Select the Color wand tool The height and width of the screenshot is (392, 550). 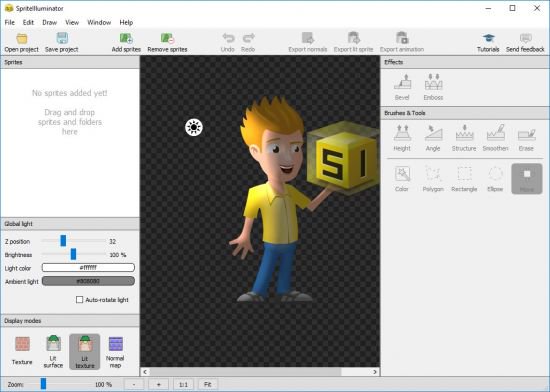coord(402,178)
